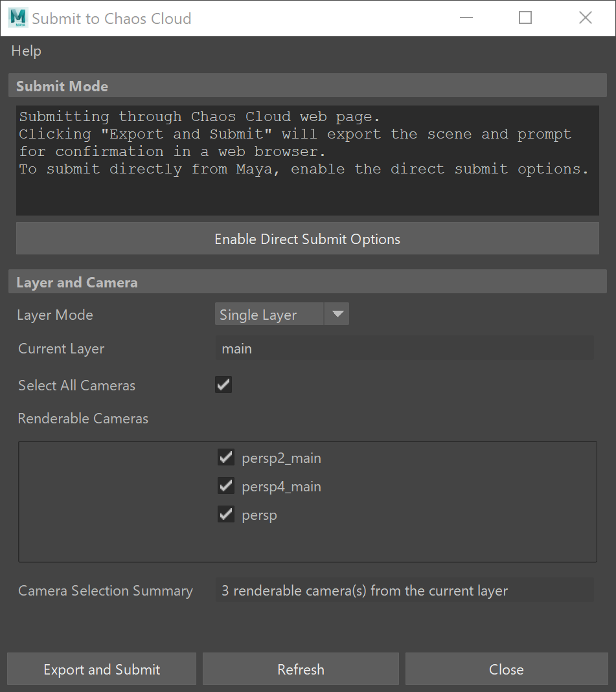This screenshot has width=616, height=692.
Task: Click Enable Direct Submit Options button
Action: 307,239
